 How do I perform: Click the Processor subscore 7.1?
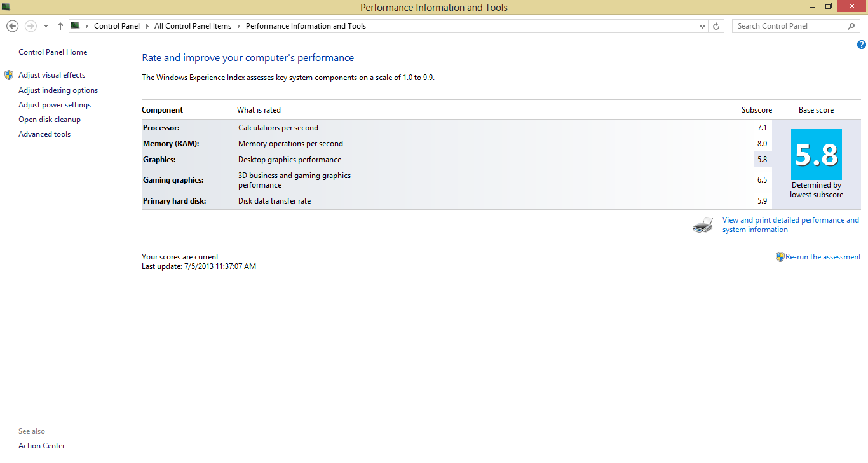click(762, 128)
